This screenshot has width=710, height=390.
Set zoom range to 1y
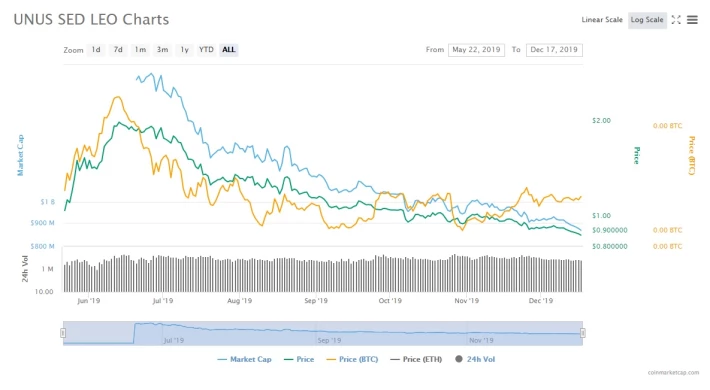click(x=184, y=50)
